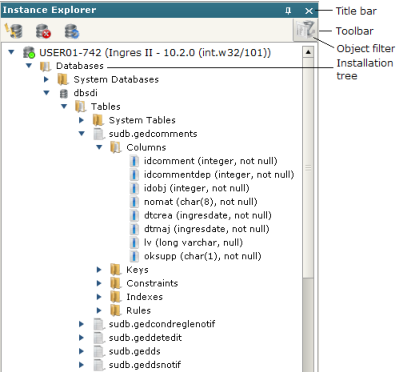
Task: Select 'lv (long varchar, null)' column
Action: pos(193,243)
